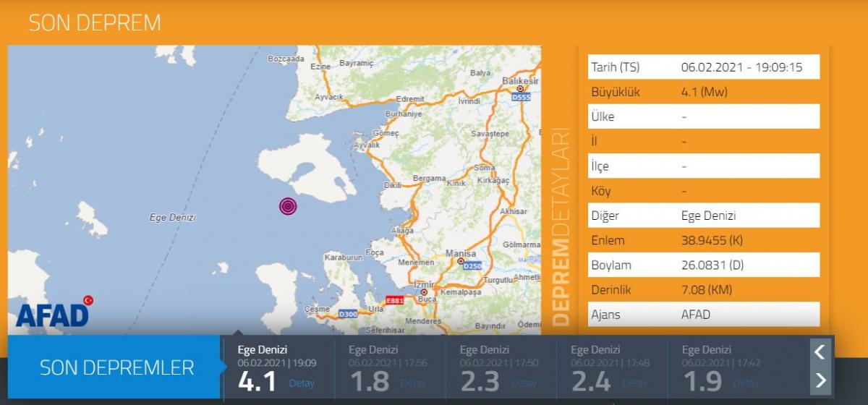Open Detay link for 1.9 earthquake
This screenshot has height=405, width=868.
pyautogui.click(x=746, y=383)
